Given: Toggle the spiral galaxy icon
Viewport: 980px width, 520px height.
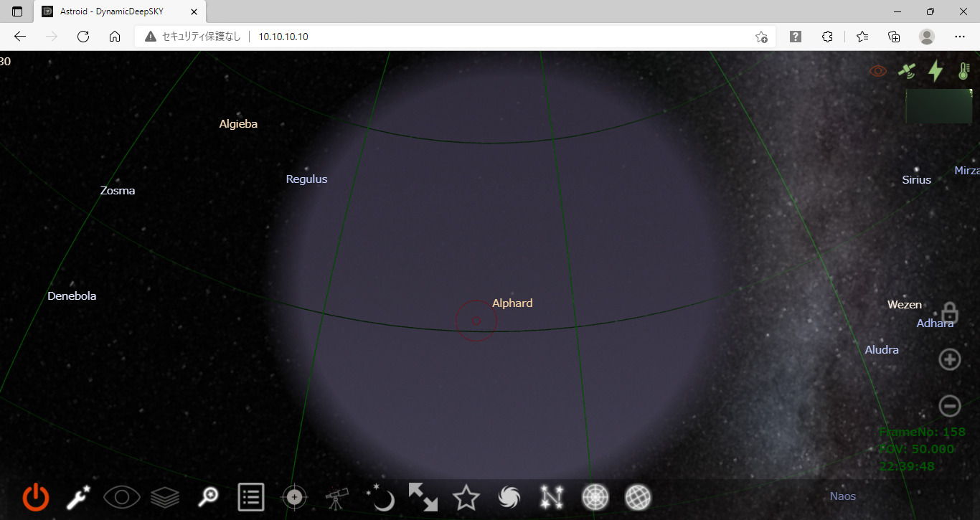Looking at the screenshot, I should (509, 496).
